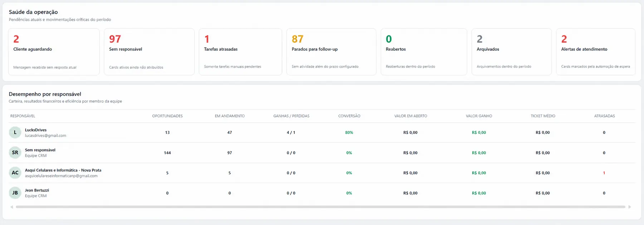Open the Sem responsável card showing 97
This screenshot has height=225, width=644.
click(149, 52)
